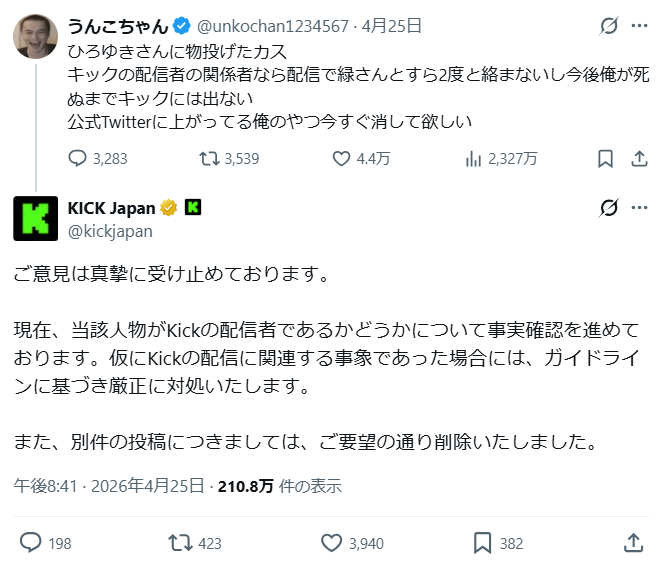View analytics of the 2,327万 views post
The height and width of the screenshot is (566, 668).
(475, 158)
